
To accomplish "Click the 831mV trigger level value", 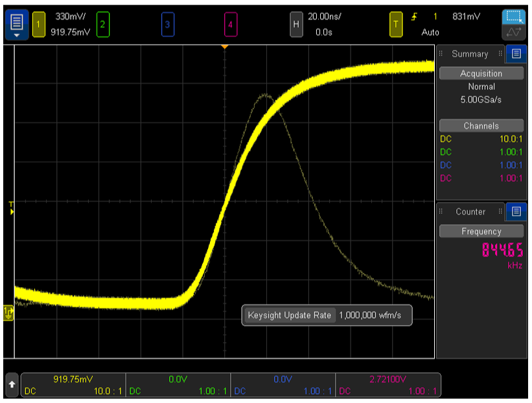I will point(466,16).
